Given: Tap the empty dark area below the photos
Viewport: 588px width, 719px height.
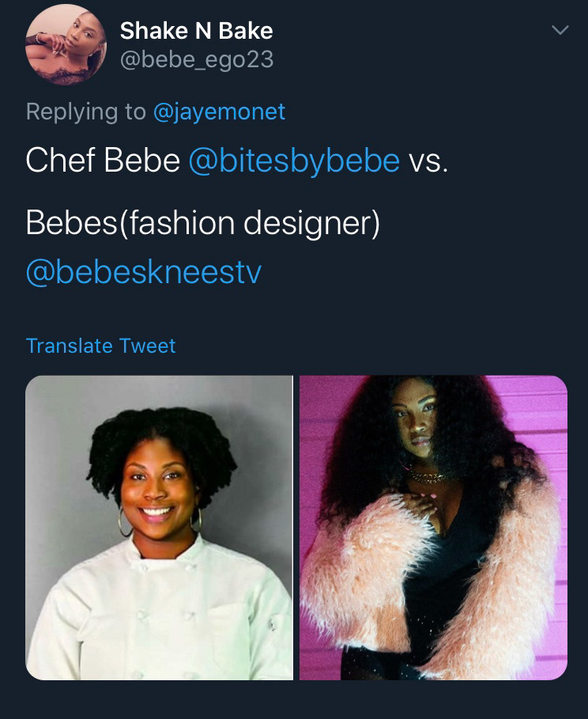Looking at the screenshot, I should 294,699.
